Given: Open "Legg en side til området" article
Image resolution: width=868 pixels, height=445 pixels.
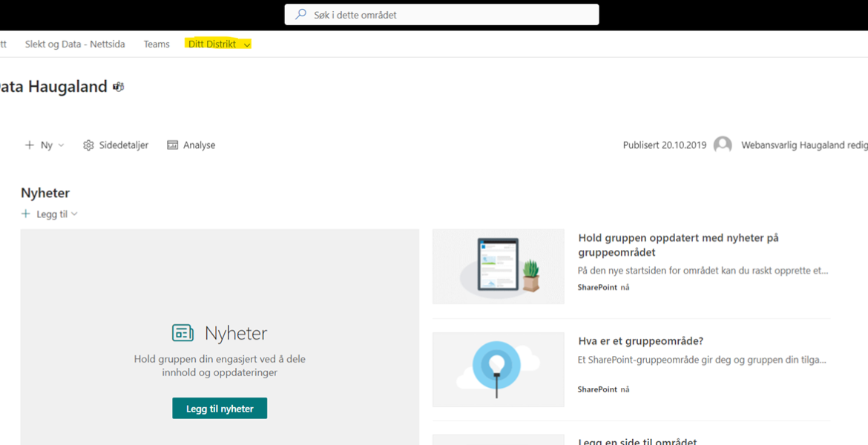Looking at the screenshot, I should tap(637, 441).
